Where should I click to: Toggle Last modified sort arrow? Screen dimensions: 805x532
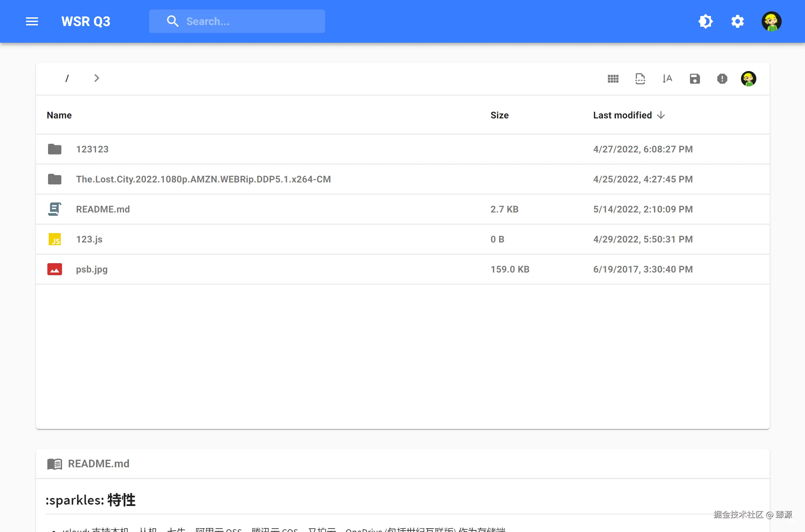661,115
